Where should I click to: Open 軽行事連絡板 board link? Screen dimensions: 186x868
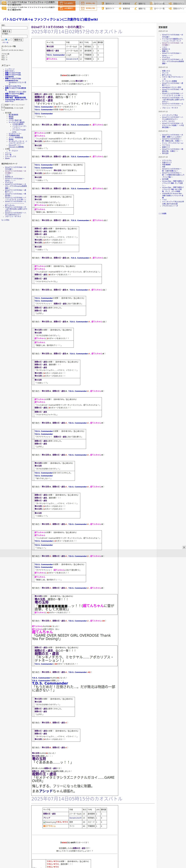point(13,115)
